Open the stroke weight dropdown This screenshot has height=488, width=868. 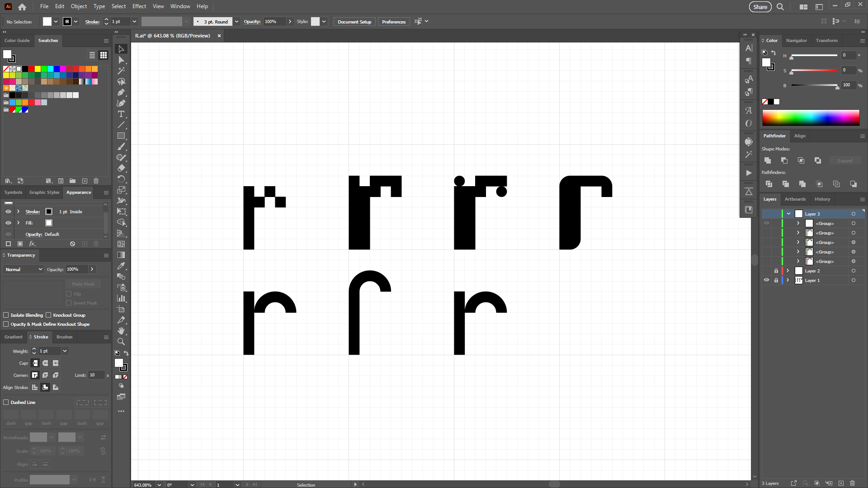pyautogui.click(x=65, y=351)
